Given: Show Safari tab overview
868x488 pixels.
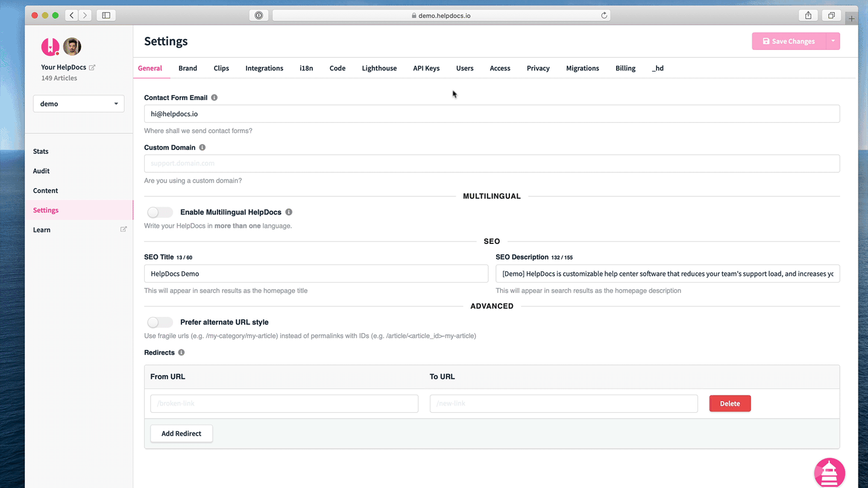Looking at the screenshot, I should pyautogui.click(x=831, y=16).
